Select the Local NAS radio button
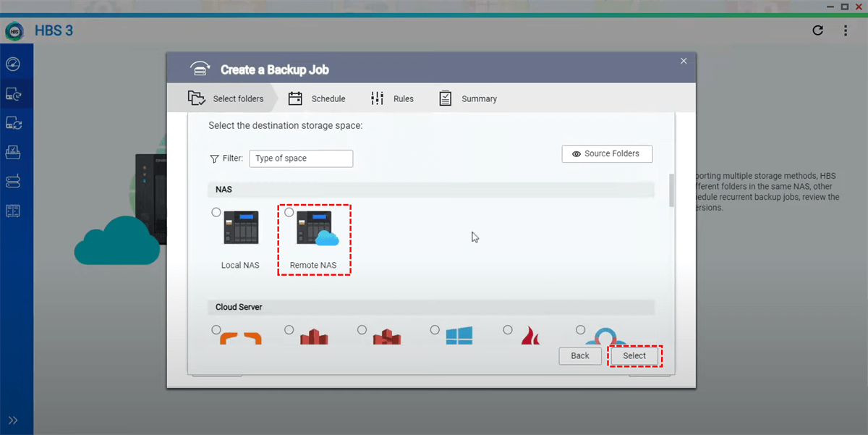 tap(216, 213)
